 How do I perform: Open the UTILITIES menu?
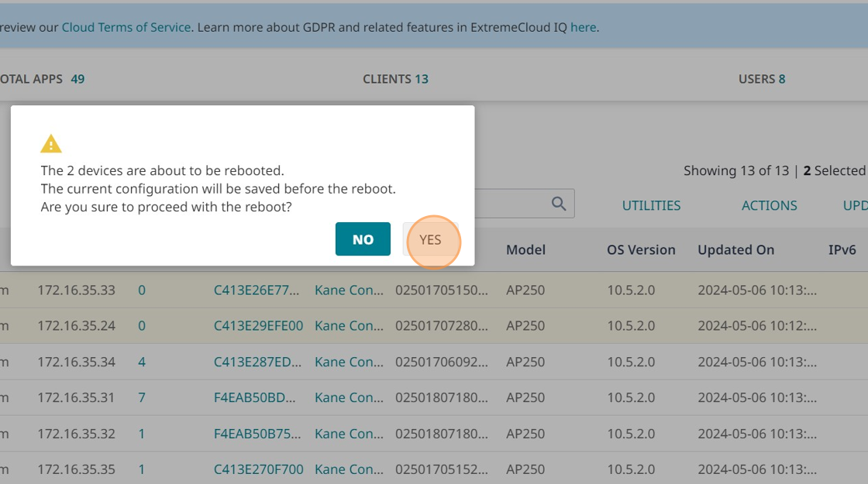pyautogui.click(x=651, y=205)
